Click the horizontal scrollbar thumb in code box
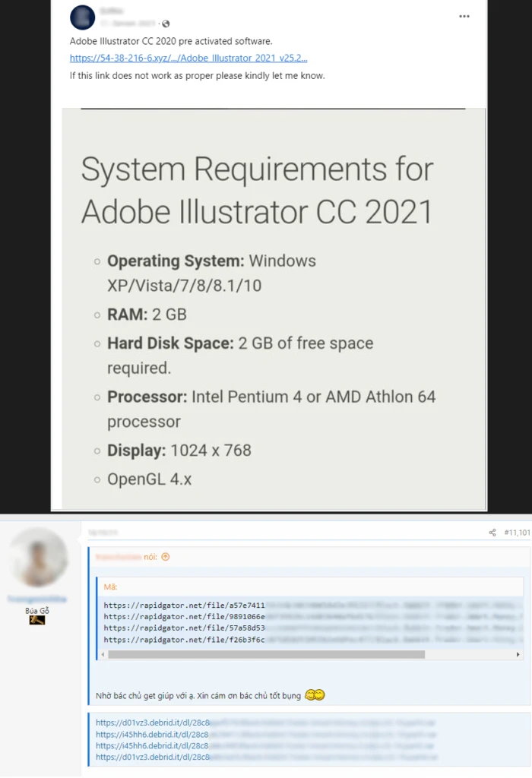Image resolution: width=532 pixels, height=778 pixels. (267, 654)
